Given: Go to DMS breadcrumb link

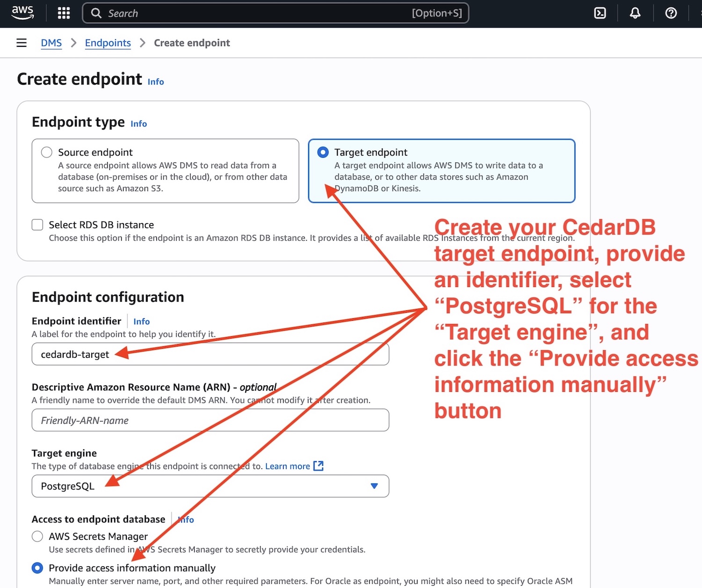Looking at the screenshot, I should click(51, 43).
